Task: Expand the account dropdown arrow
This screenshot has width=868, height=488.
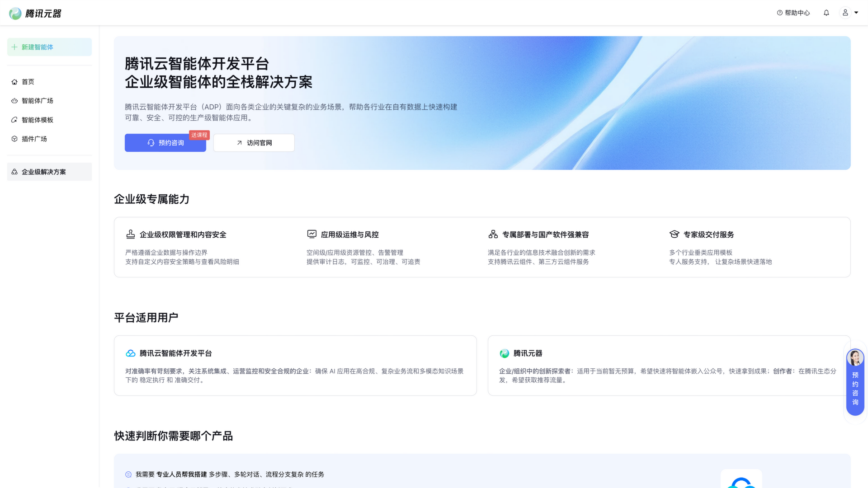Action: pos(856,13)
